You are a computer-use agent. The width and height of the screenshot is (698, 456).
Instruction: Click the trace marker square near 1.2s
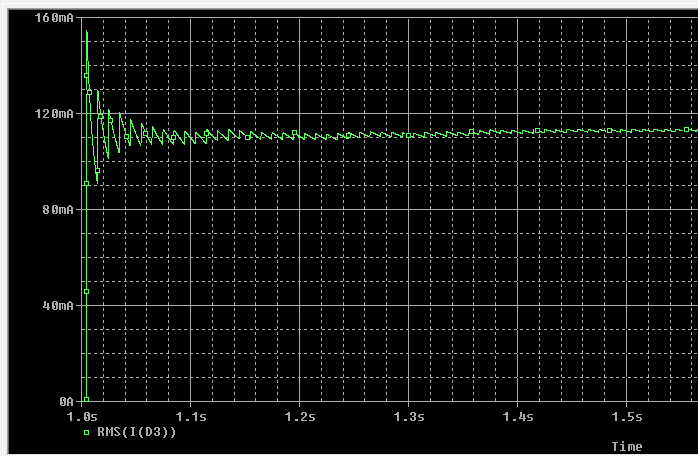pos(292,133)
